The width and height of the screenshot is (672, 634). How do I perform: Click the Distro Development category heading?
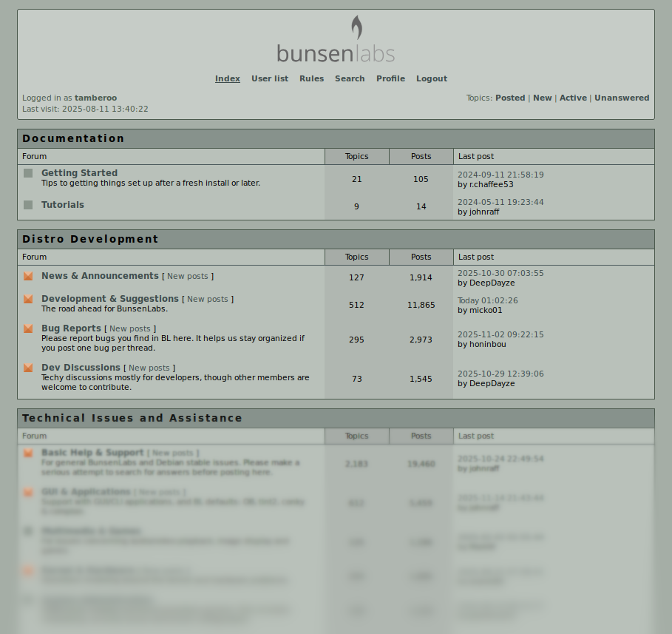pyautogui.click(x=90, y=240)
